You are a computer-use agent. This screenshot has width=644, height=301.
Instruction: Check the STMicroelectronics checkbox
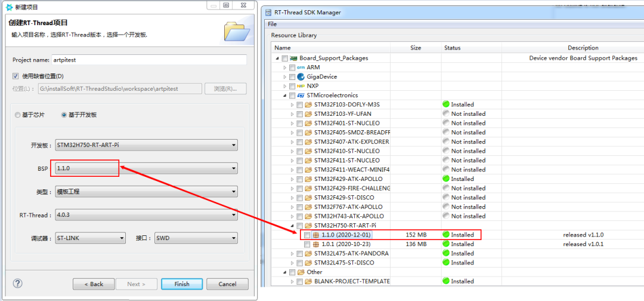292,96
